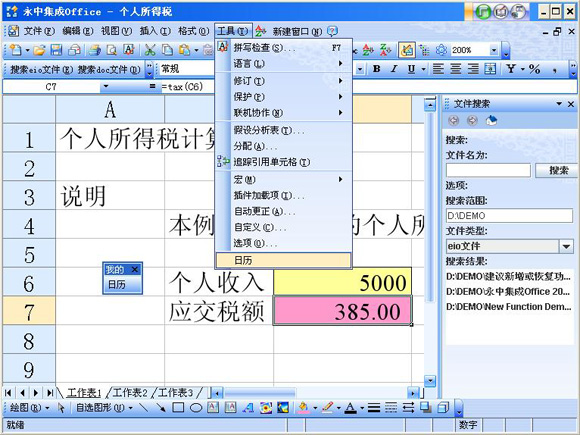Click the Fill Color paint bucket icon
The height and width of the screenshot is (435, 580).
tap(303, 408)
